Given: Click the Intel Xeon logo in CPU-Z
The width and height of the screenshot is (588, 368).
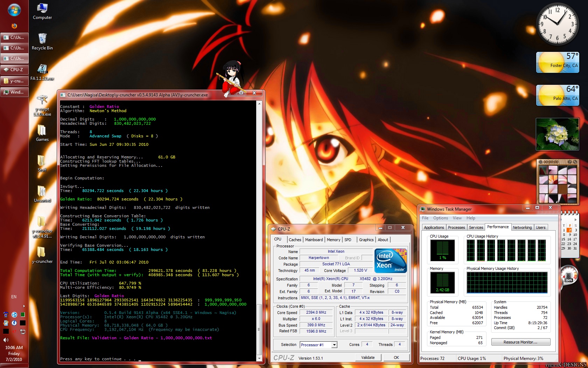Looking at the screenshot, I should pos(391,261).
